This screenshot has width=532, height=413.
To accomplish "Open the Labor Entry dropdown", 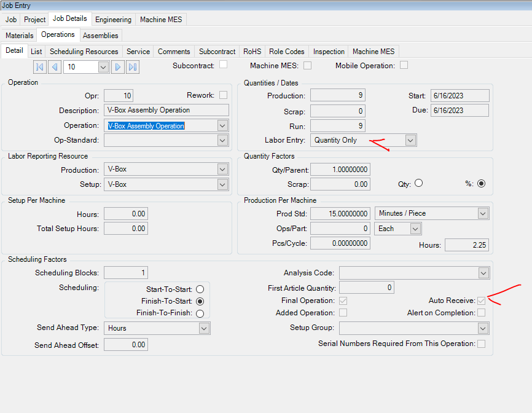I will coord(410,140).
